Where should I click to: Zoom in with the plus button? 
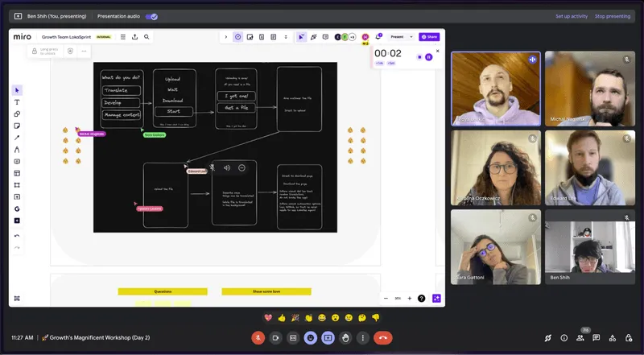(410, 298)
